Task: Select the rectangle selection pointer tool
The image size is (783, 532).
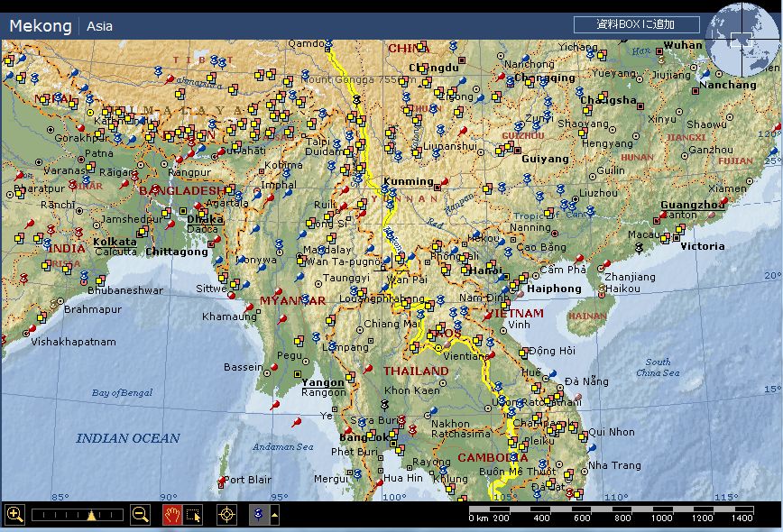Action: 193,515
